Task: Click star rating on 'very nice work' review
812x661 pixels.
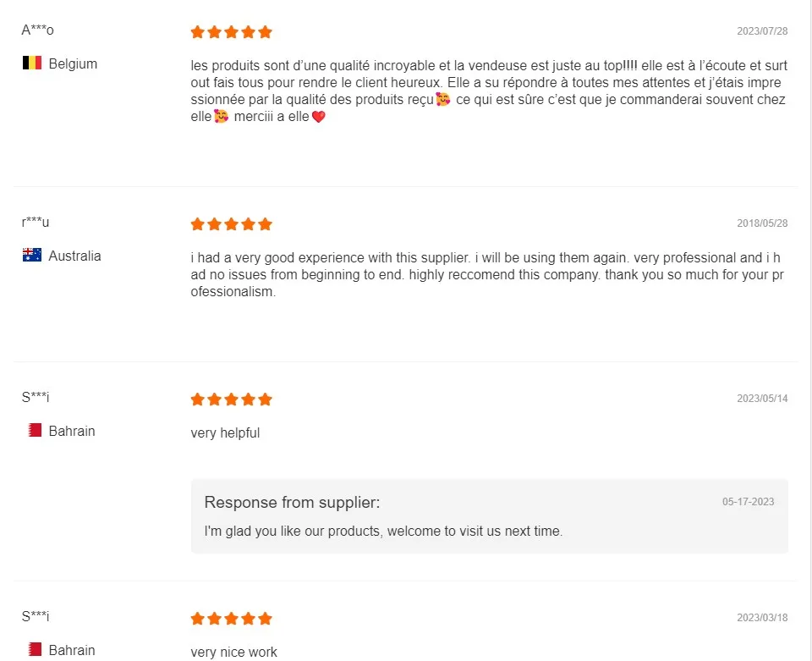Action: click(x=231, y=619)
